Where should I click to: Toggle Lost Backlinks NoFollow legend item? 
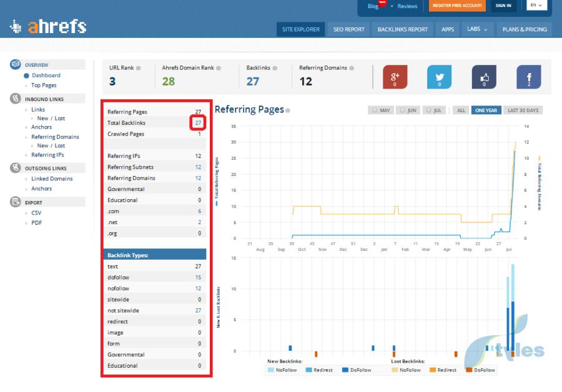coord(406,370)
